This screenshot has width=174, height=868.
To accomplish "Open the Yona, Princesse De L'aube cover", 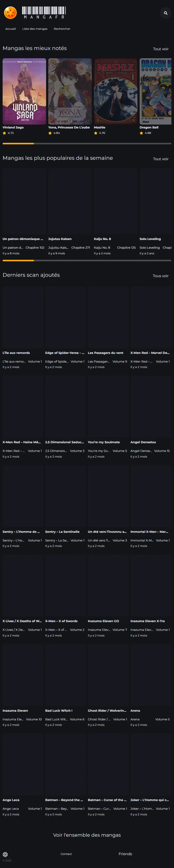I will (70, 91).
